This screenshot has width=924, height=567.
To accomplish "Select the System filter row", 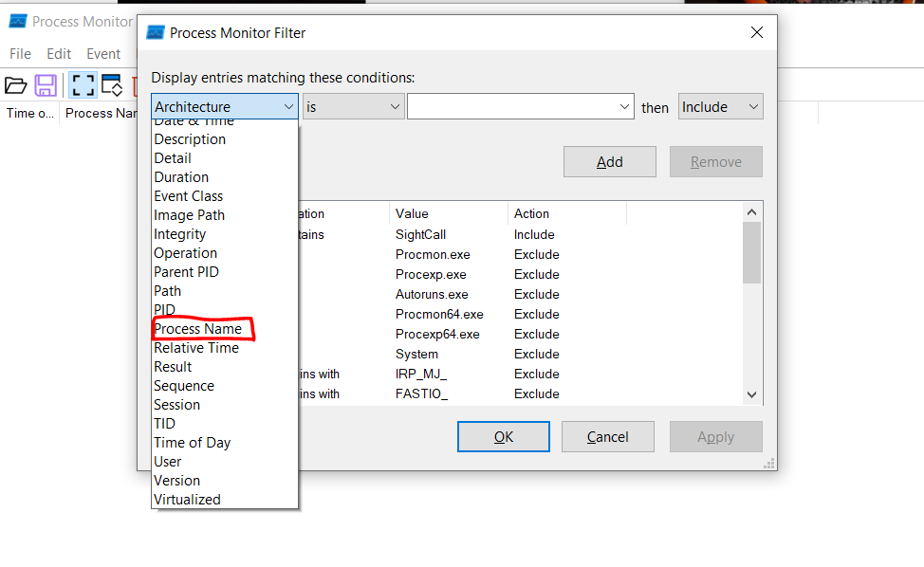I will [521, 354].
